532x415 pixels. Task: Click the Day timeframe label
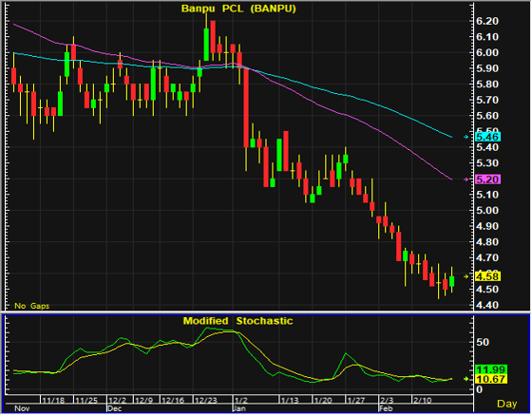coord(507,404)
